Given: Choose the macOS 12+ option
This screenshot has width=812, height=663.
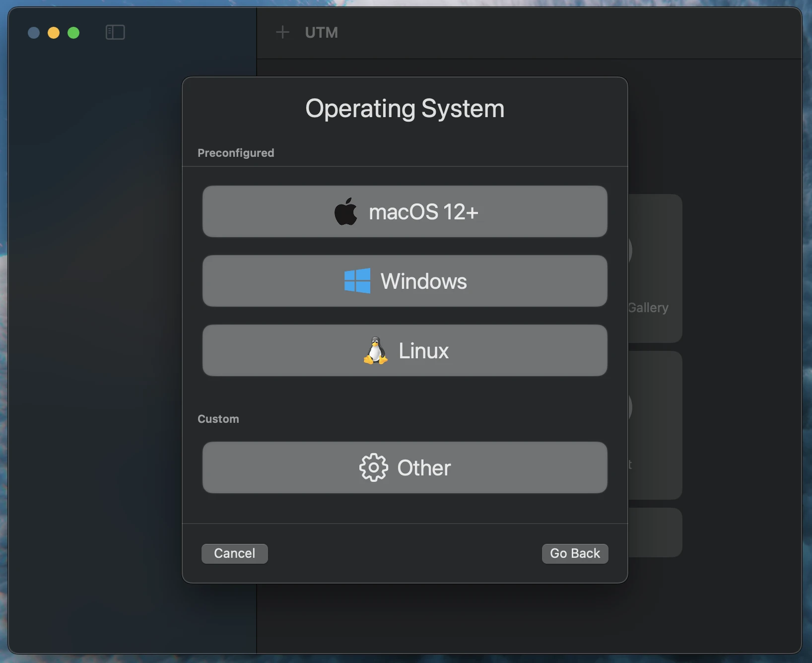Looking at the screenshot, I should pos(405,211).
